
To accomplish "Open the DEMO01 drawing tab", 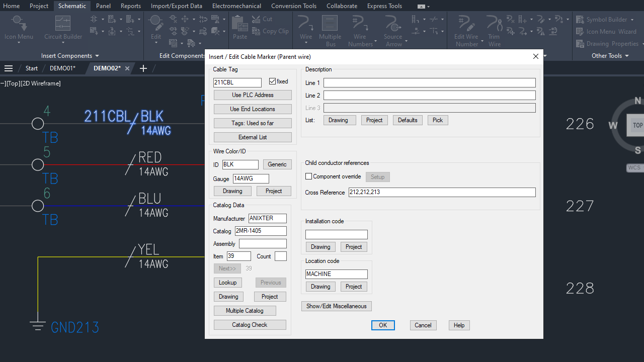I will pyautogui.click(x=63, y=68).
